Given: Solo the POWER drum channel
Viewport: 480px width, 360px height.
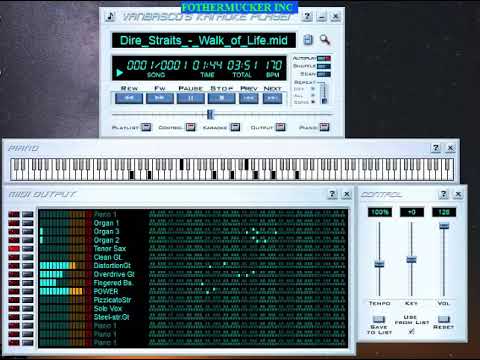Looking at the screenshot, I should click(28, 291).
